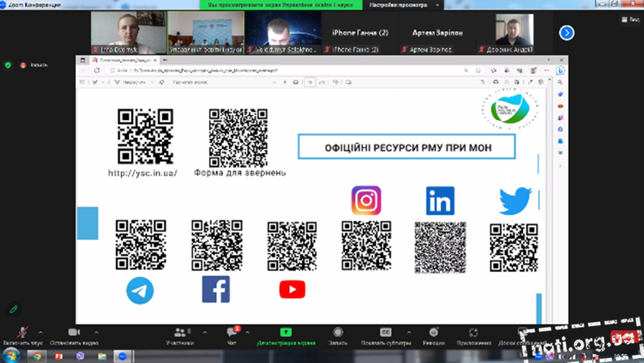
Task: Click the Zoom icon in taskbar
Action: pos(123,356)
